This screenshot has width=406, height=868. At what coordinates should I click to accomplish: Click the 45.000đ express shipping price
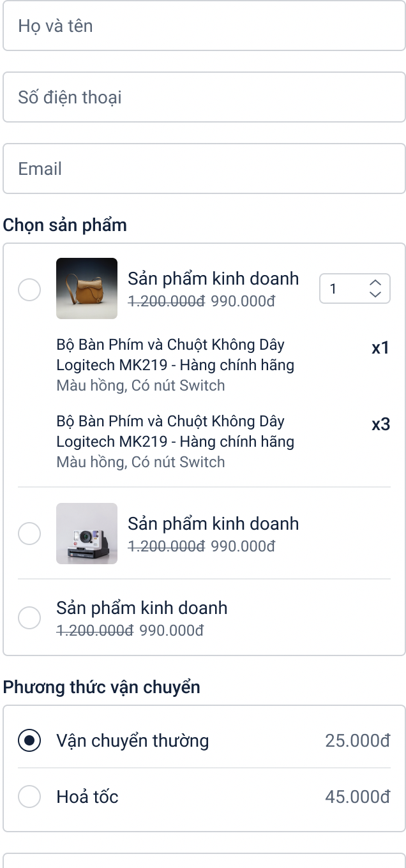pyautogui.click(x=357, y=797)
